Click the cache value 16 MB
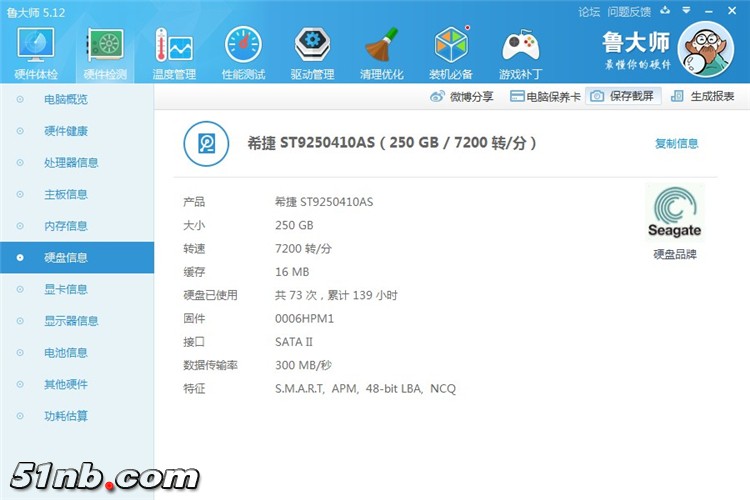The width and height of the screenshot is (750, 500). tap(292, 272)
